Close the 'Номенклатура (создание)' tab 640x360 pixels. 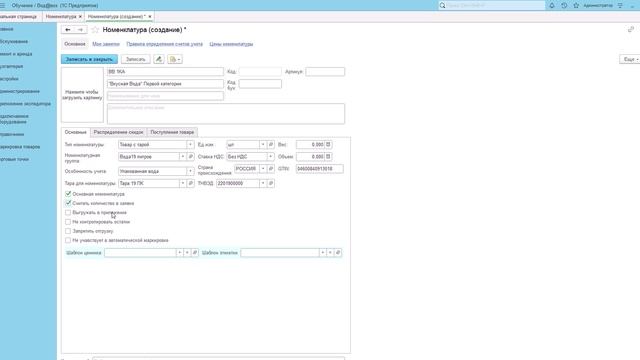(150, 16)
